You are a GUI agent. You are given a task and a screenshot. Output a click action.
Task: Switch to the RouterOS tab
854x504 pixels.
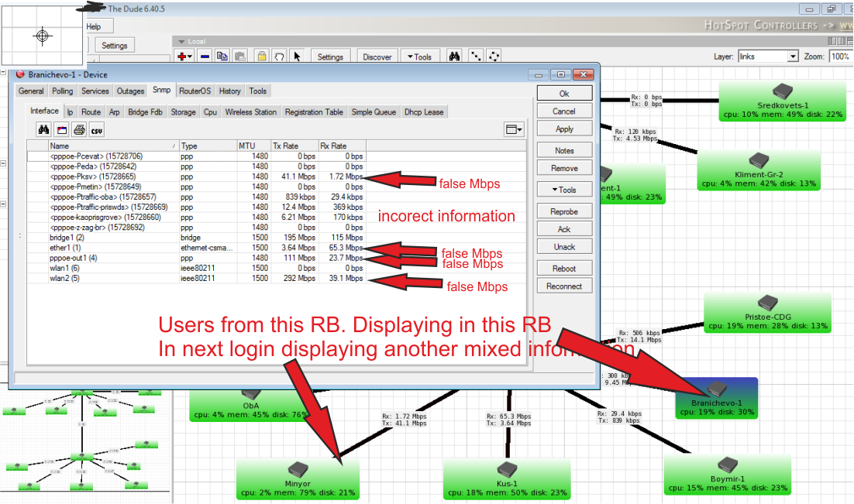195,91
